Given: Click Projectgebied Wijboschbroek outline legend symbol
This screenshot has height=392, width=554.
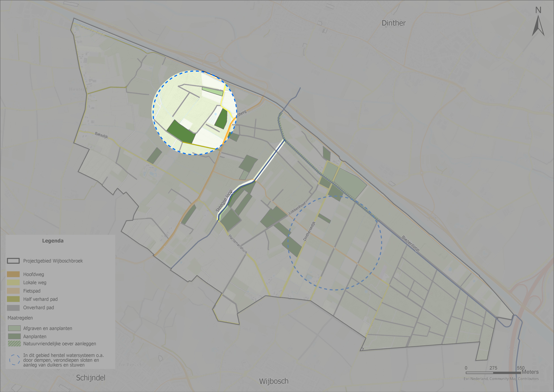Looking at the screenshot, I should coord(13,261).
